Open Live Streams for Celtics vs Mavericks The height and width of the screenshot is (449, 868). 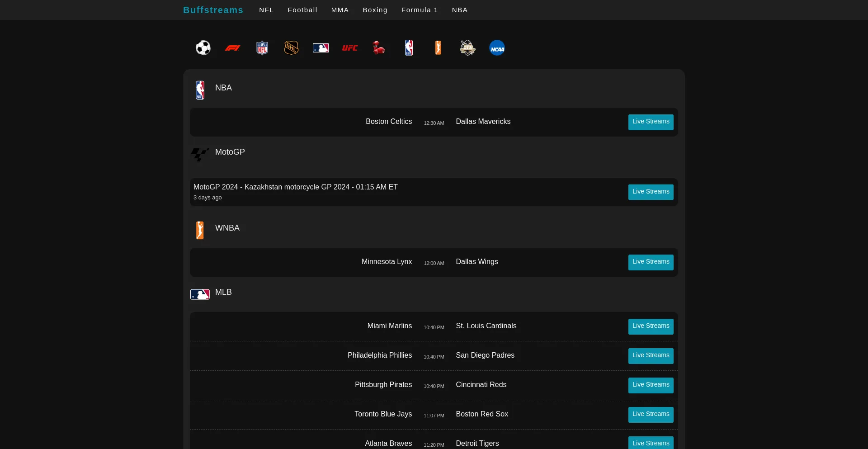pos(651,122)
